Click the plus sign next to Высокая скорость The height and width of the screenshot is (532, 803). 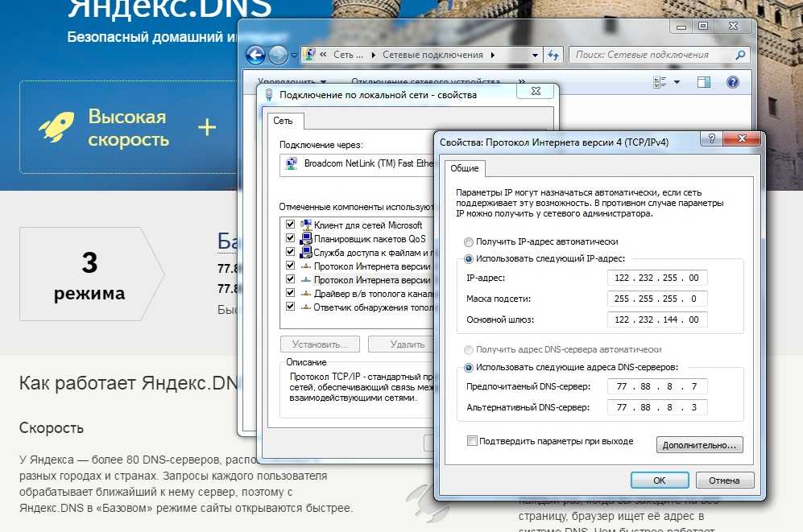(x=207, y=127)
